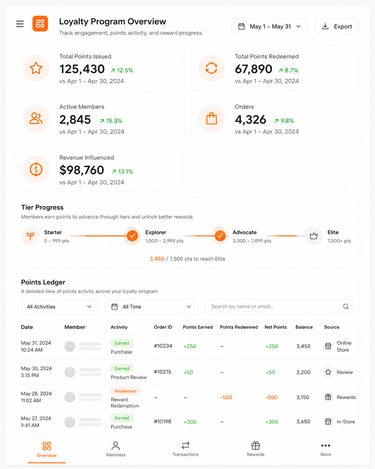Click the 4,326 Orders value
Viewport: 375px width, 469px height.
tap(250, 120)
